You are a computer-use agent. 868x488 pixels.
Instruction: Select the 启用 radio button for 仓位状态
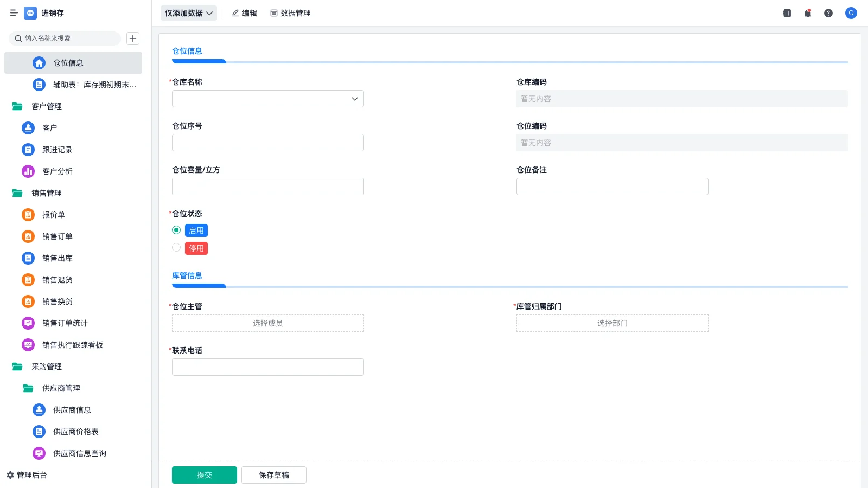tap(176, 230)
